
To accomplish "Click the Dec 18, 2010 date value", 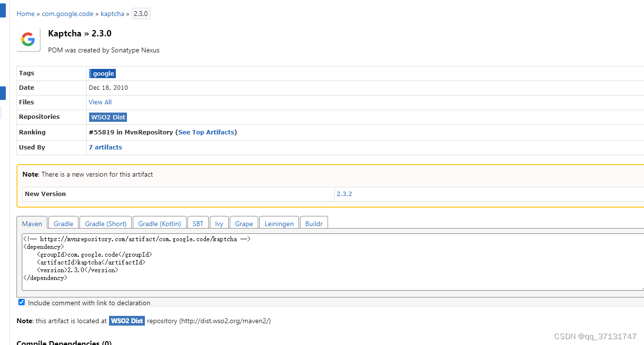I will [108, 88].
